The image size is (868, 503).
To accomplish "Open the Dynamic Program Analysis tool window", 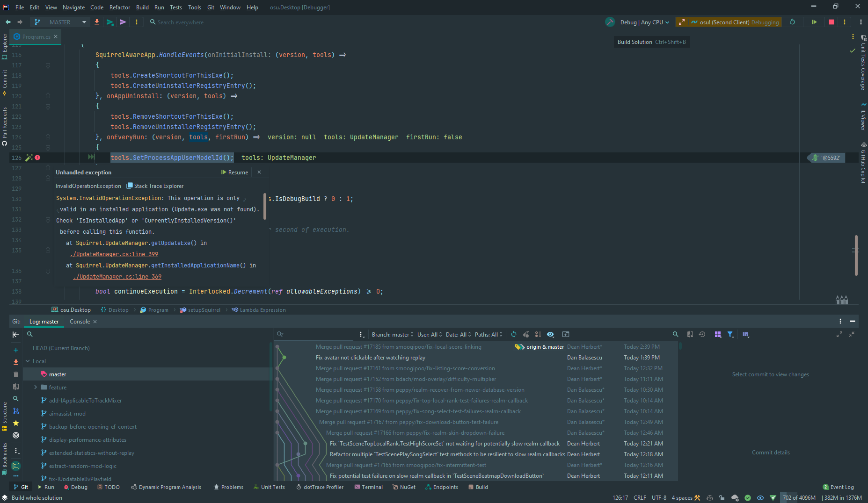I will point(166,487).
